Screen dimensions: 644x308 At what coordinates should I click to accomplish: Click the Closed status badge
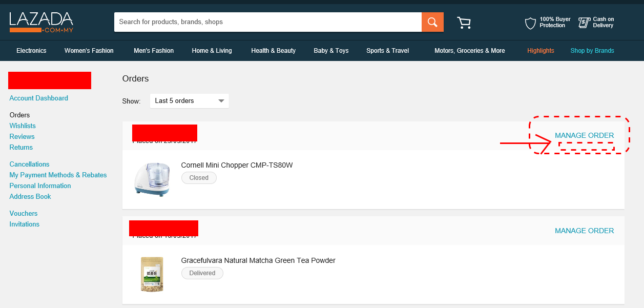(x=199, y=178)
